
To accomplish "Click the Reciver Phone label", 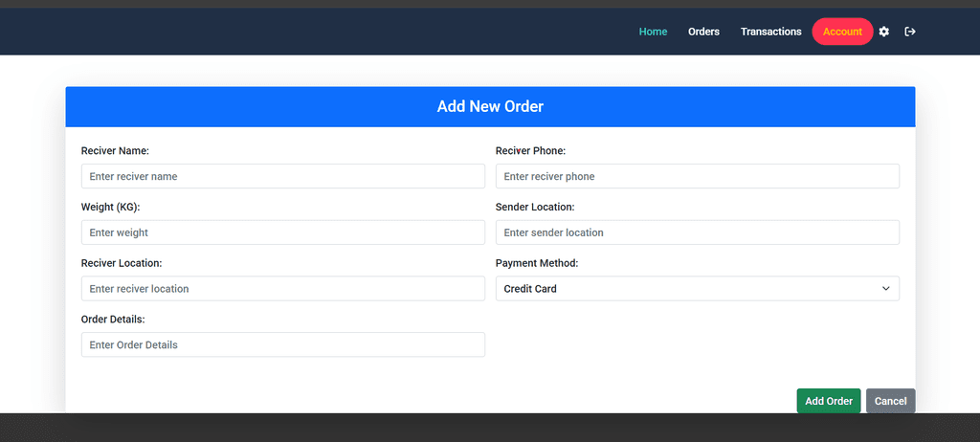I will (x=530, y=150).
